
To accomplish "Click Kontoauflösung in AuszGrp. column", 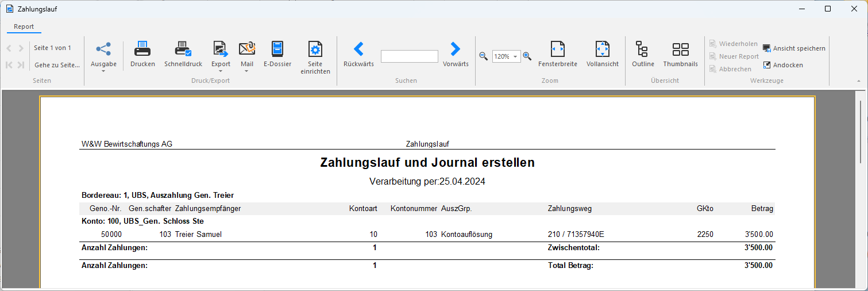I will pyautogui.click(x=466, y=234).
